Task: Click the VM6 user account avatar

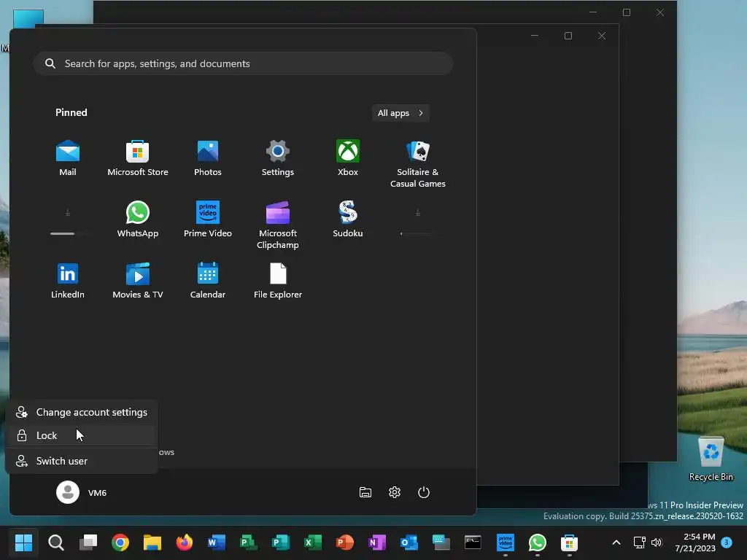Action: point(68,492)
